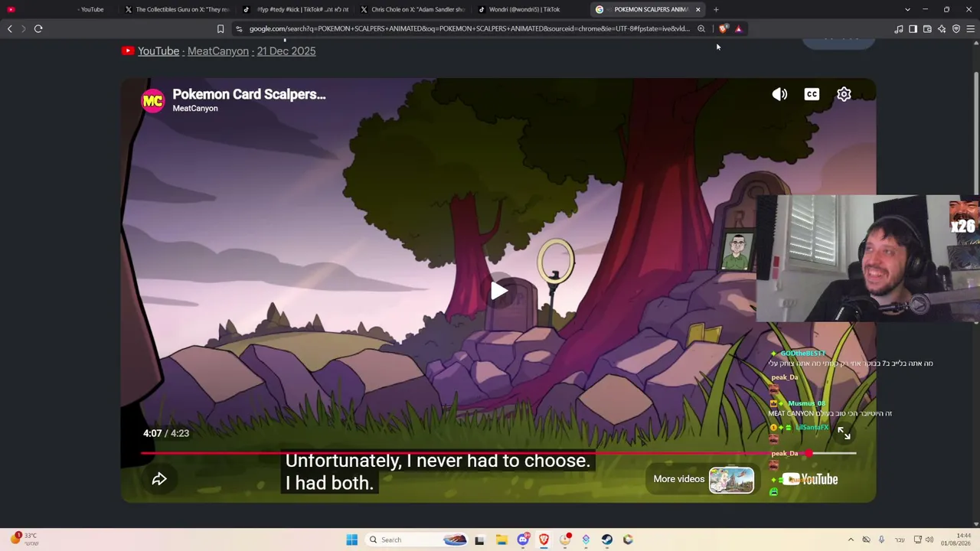Open the media playback control icon
Screen dimensions: 980x551
898,29
